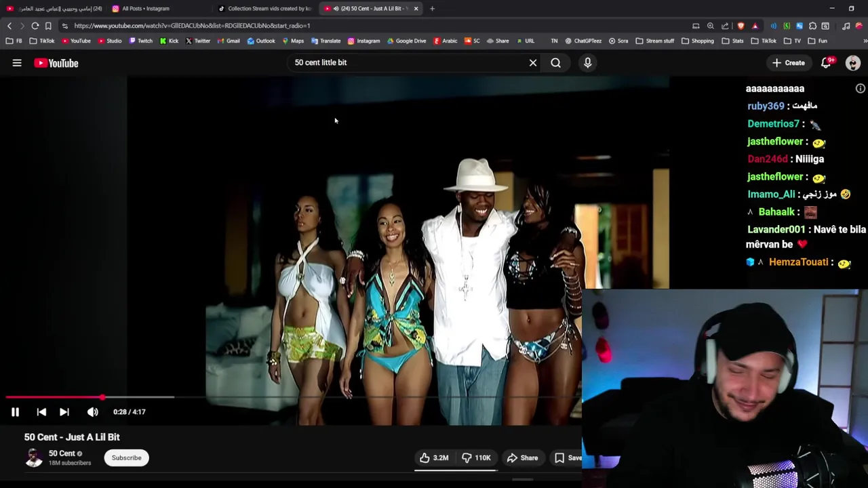Mute the video volume
The width and height of the screenshot is (868, 488).
(x=93, y=411)
